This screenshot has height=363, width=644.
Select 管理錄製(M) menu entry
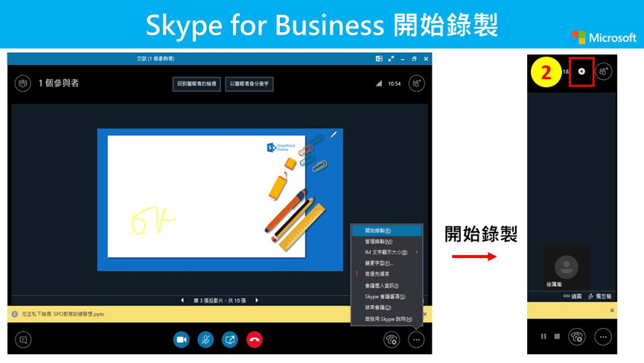[386, 242]
